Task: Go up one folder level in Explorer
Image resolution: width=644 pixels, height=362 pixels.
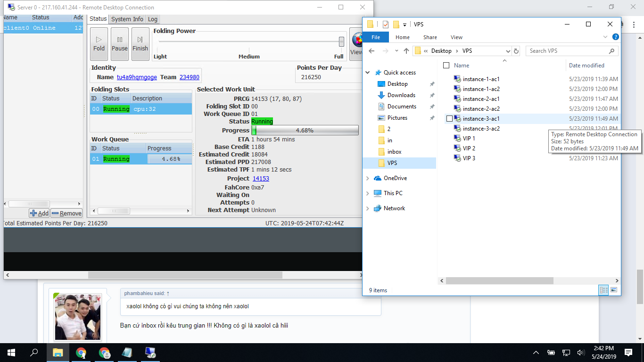Action: 406,51
